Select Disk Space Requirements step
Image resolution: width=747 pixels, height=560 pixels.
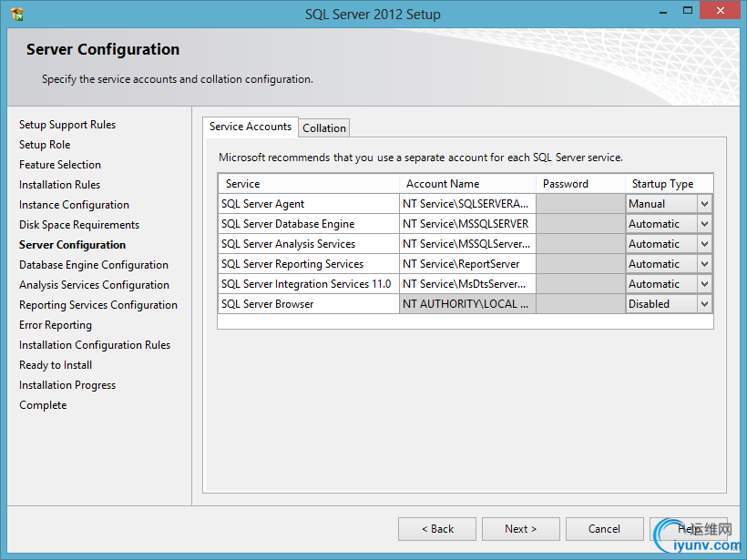click(79, 225)
